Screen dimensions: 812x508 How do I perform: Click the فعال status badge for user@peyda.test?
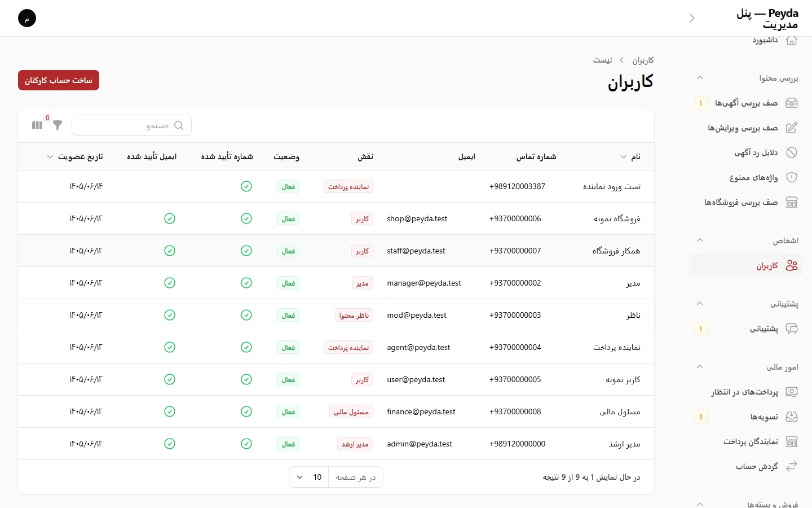pos(288,379)
